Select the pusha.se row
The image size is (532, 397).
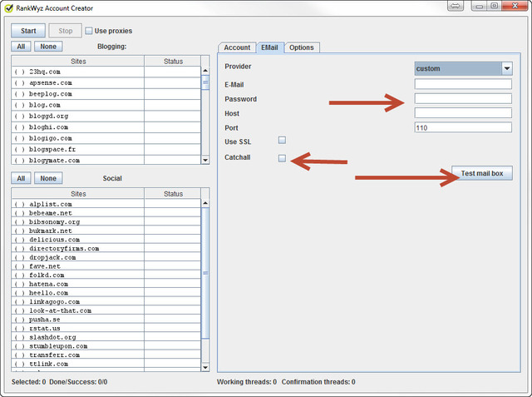point(106,320)
